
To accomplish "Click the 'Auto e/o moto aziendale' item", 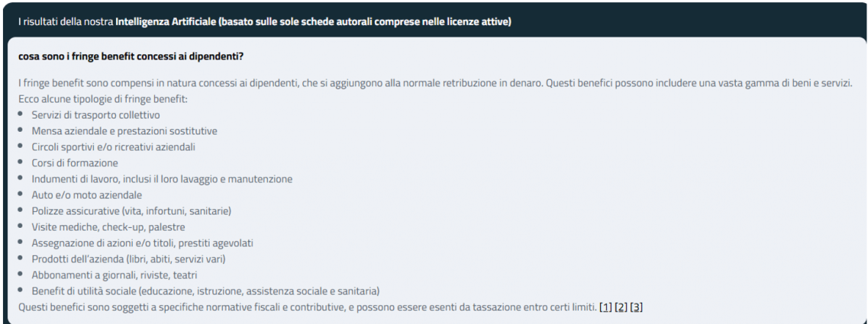I will tap(86, 195).
